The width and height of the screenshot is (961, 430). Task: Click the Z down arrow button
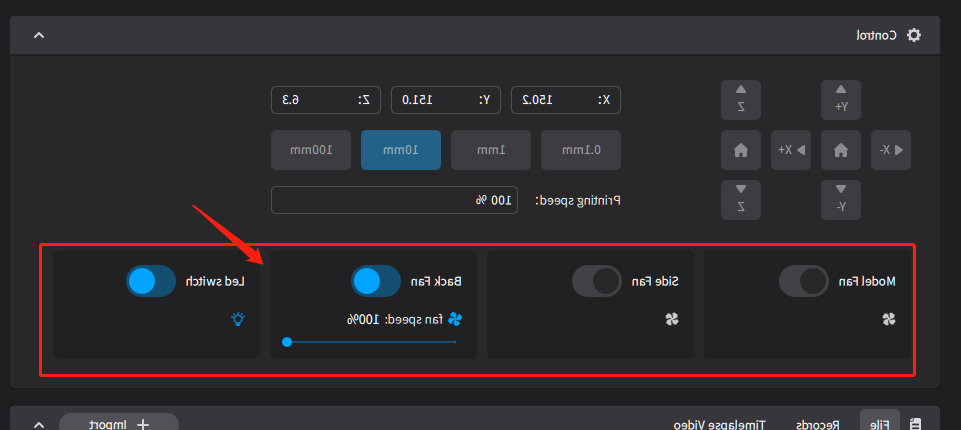[740, 200]
